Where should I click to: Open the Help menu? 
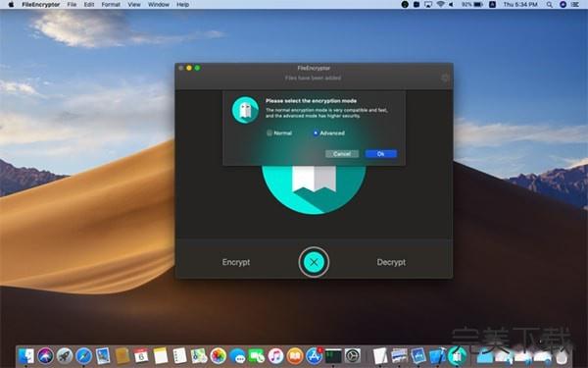click(x=182, y=5)
